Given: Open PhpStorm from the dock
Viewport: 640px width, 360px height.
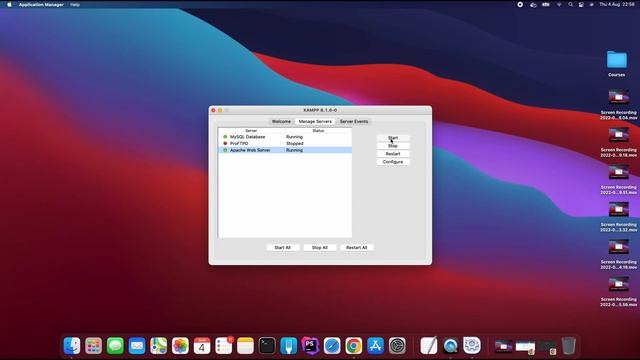Looking at the screenshot, I should coord(310,346).
